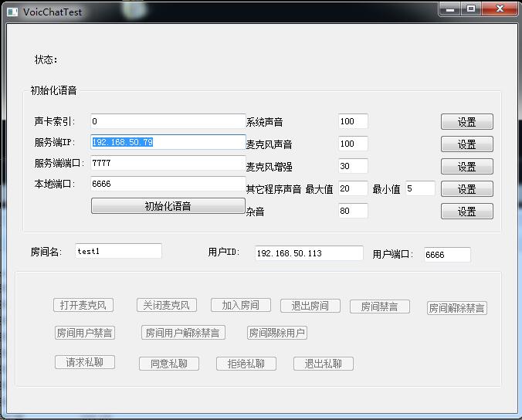The width and height of the screenshot is (522, 420).
Task: Click the 服务端端口 field showing 7777
Action: 168,163
